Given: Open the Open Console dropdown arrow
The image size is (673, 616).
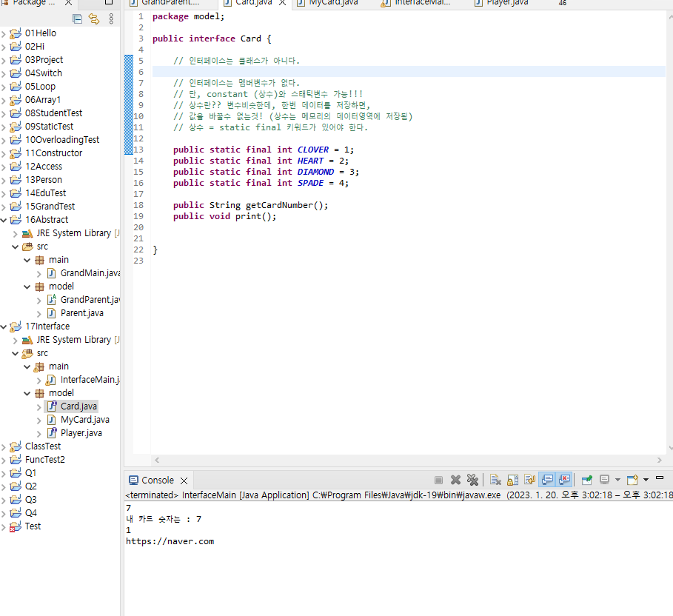Looking at the screenshot, I should [x=646, y=480].
